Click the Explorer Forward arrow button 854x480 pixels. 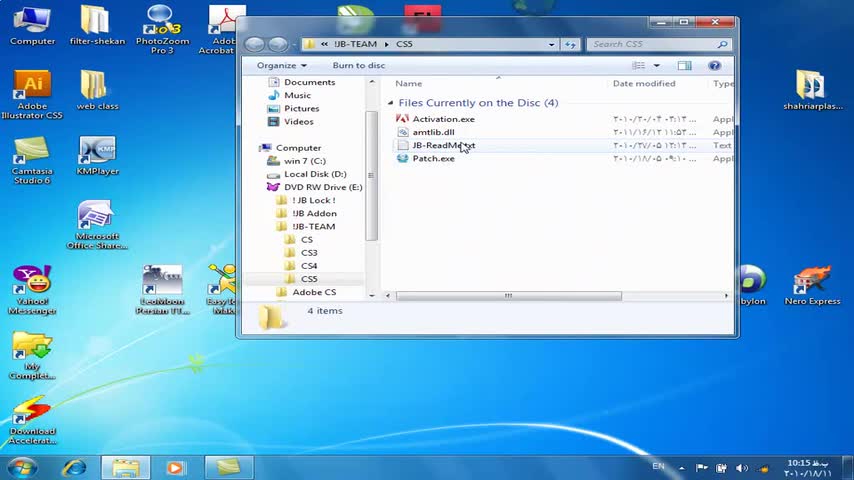pyautogui.click(x=278, y=44)
